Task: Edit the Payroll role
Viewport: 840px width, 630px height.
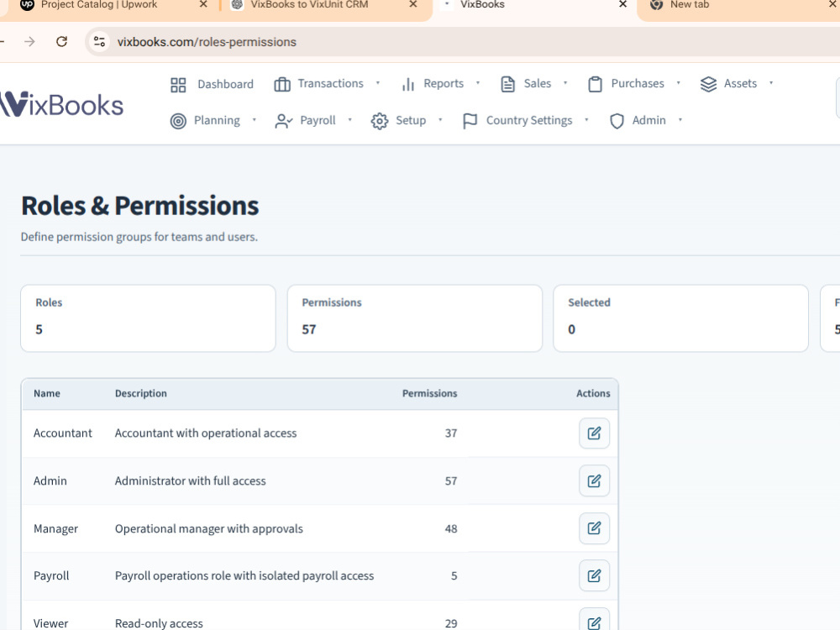Action: click(594, 575)
